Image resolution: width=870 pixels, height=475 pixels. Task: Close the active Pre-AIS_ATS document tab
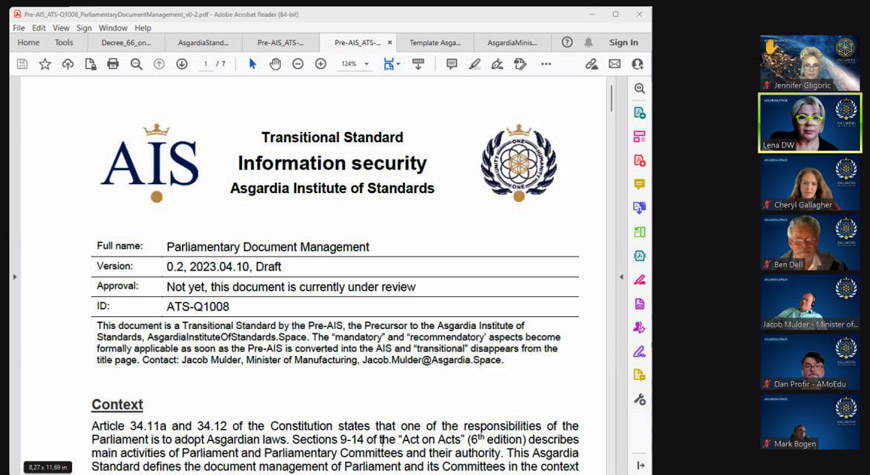click(390, 43)
